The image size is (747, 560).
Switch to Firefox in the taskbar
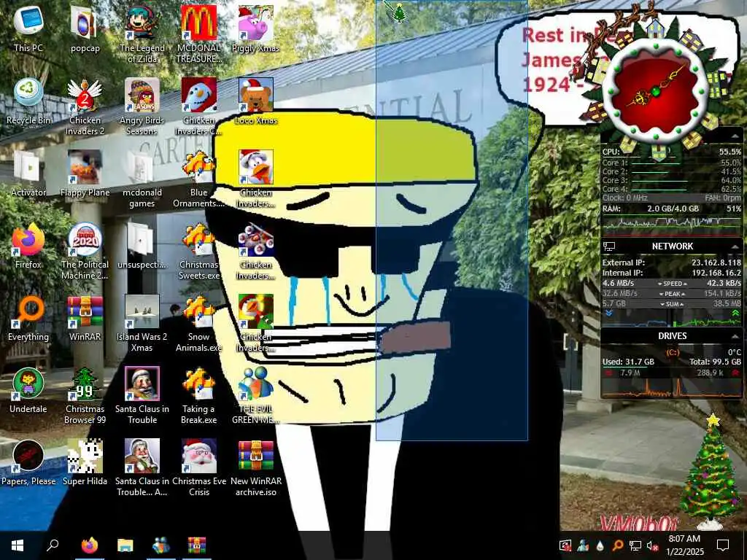click(90, 545)
